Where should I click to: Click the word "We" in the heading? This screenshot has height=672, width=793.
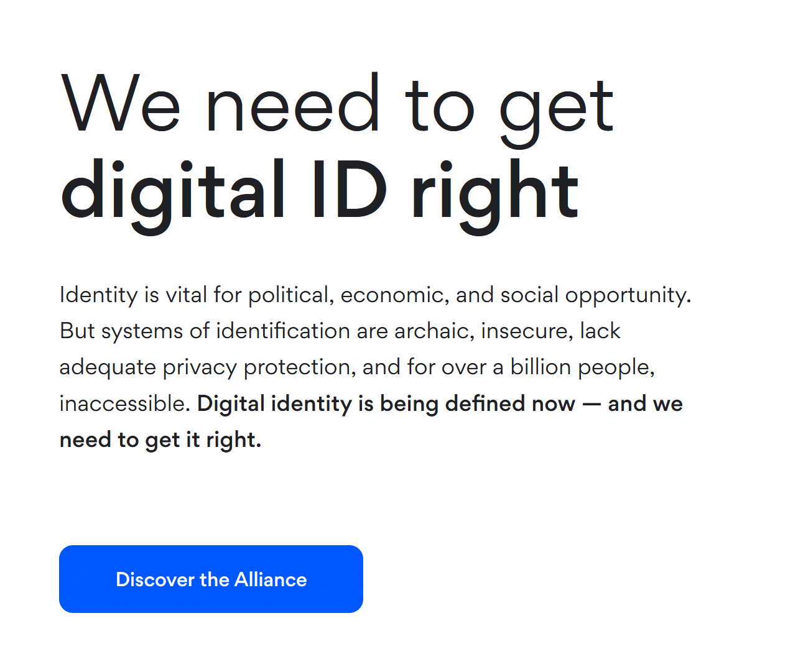[x=121, y=106]
